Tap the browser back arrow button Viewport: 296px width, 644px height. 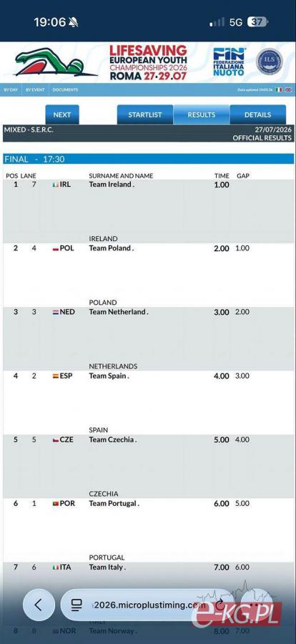39,605
